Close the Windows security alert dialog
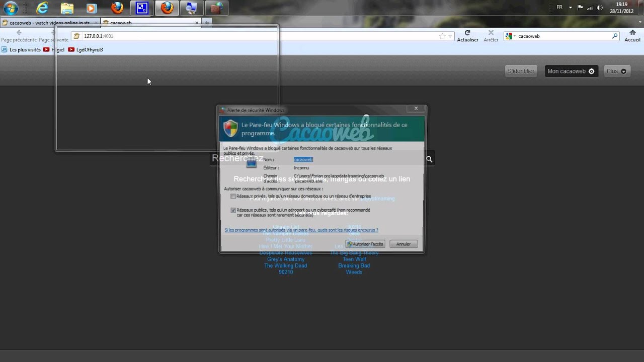Screen dimensions: 644x362 [416, 108]
